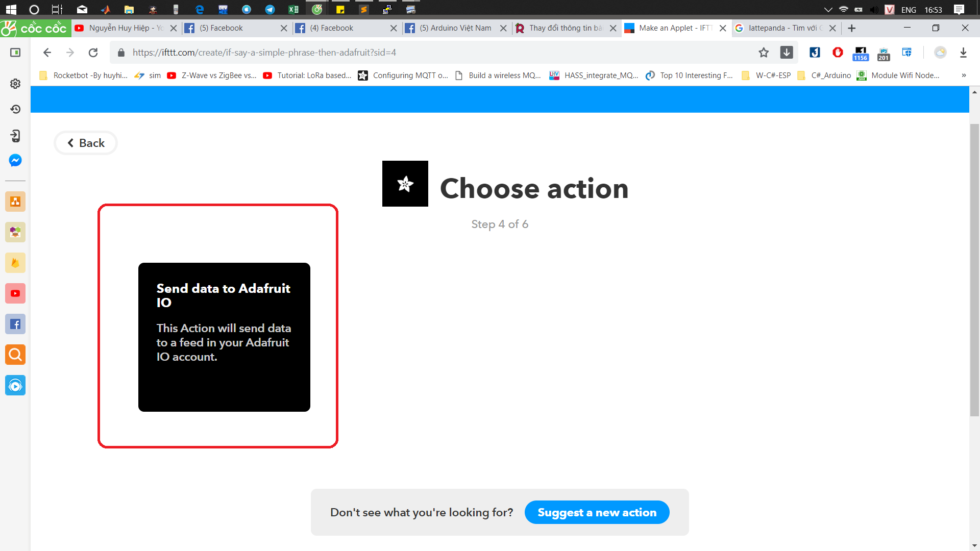Viewport: 980px width, 551px height.
Task: Click the 16:53 system clock
Action: click(x=933, y=10)
